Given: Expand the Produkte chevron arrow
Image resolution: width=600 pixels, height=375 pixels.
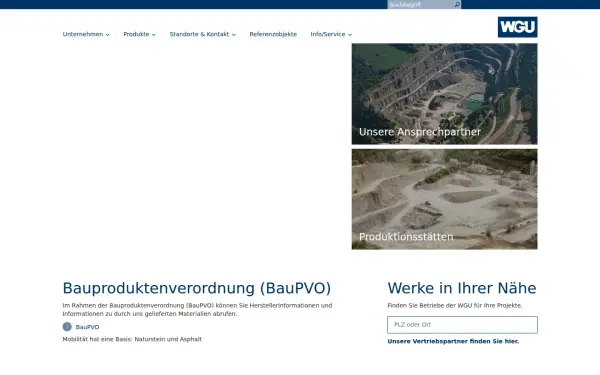Looking at the screenshot, I should 154,35.
